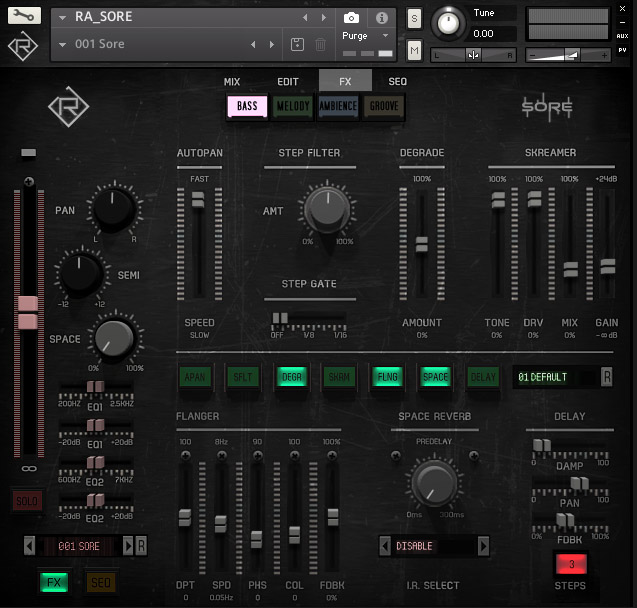
Task: Click the trash delete icon
Action: (320, 44)
